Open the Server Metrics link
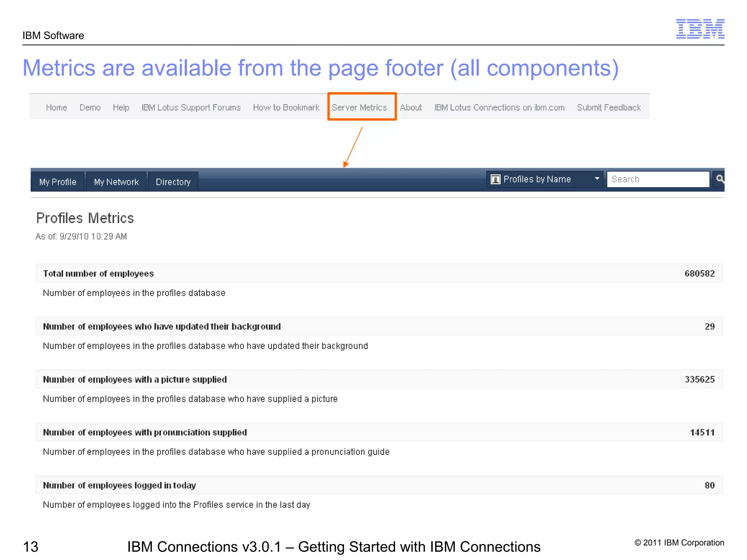Screen dimensions: 747x560 tap(359, 108)
